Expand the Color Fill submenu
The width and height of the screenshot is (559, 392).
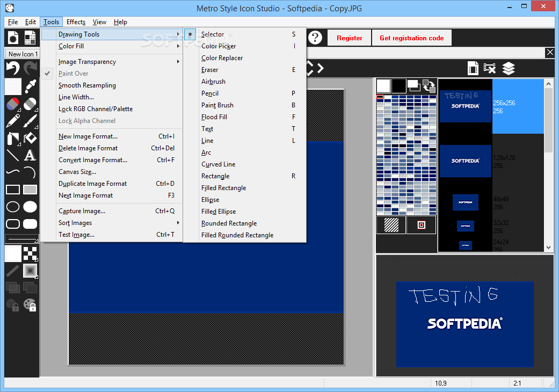pyautogui.click(x=112, y=46)
